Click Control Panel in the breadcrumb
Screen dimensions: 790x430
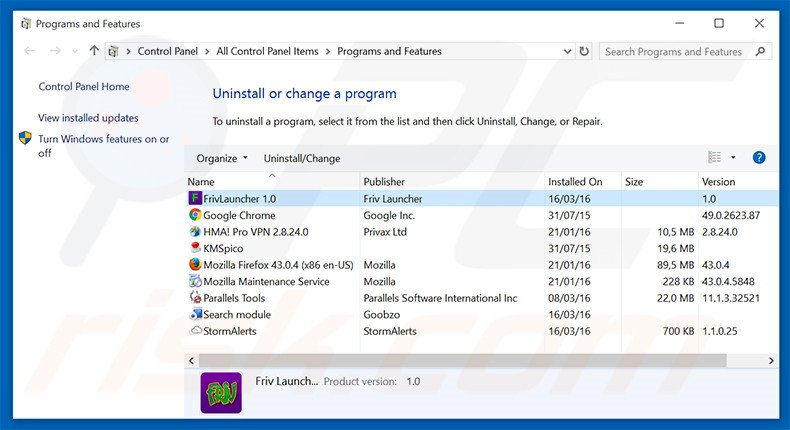point(168,51)
